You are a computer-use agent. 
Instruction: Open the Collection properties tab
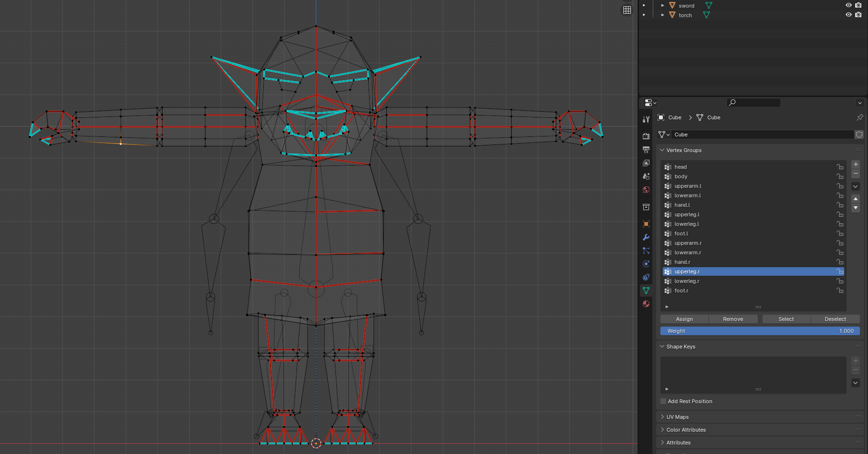pos(646,207)
